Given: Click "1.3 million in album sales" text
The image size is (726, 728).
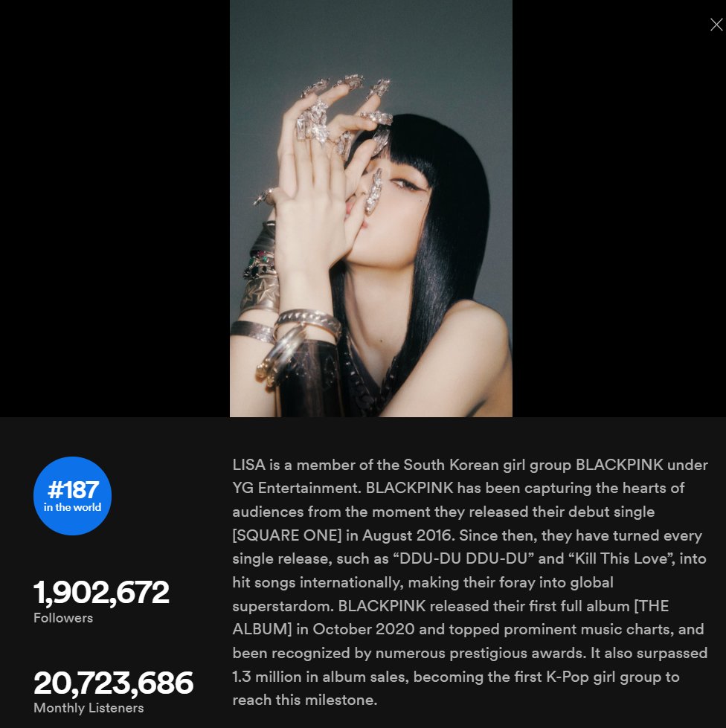Looking at the screenshot, I should click(x=320, y=677).
